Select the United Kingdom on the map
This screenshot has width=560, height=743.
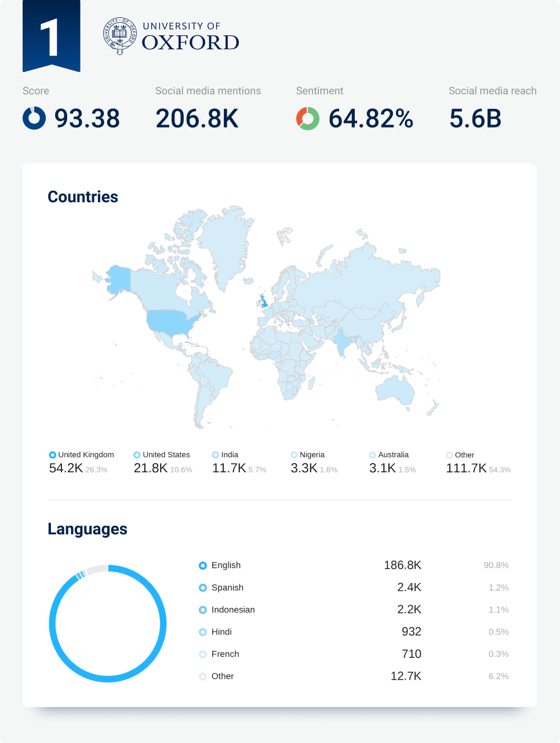[264, 301]
